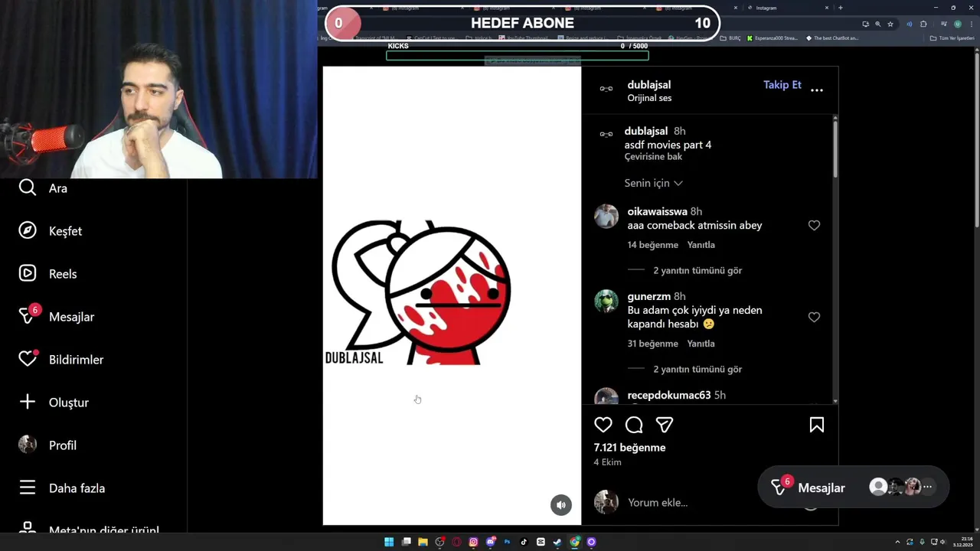Open File Explorer from taskbar
Screen dimensions: 980x551
point(423,542)
